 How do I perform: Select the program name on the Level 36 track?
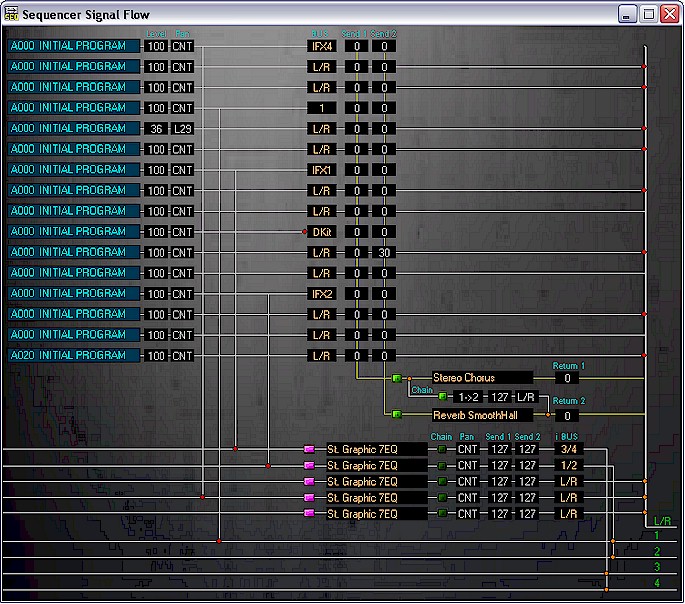tap(73, 128)
